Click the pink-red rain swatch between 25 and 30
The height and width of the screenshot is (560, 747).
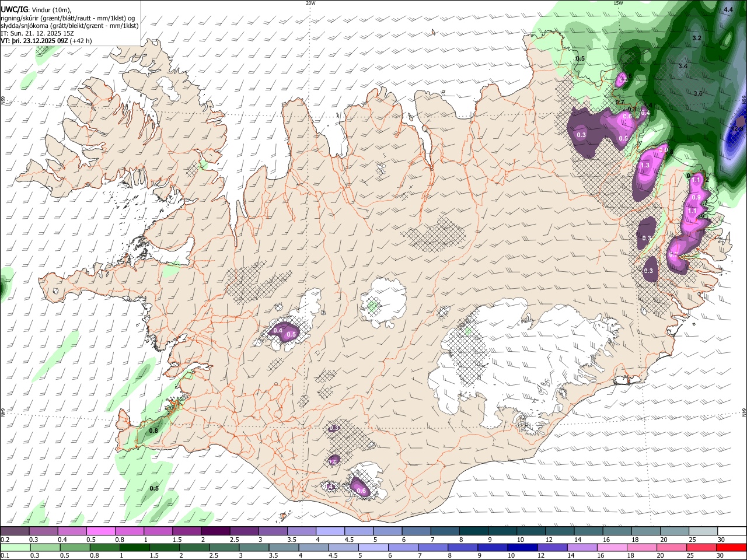tap(701, 547)
